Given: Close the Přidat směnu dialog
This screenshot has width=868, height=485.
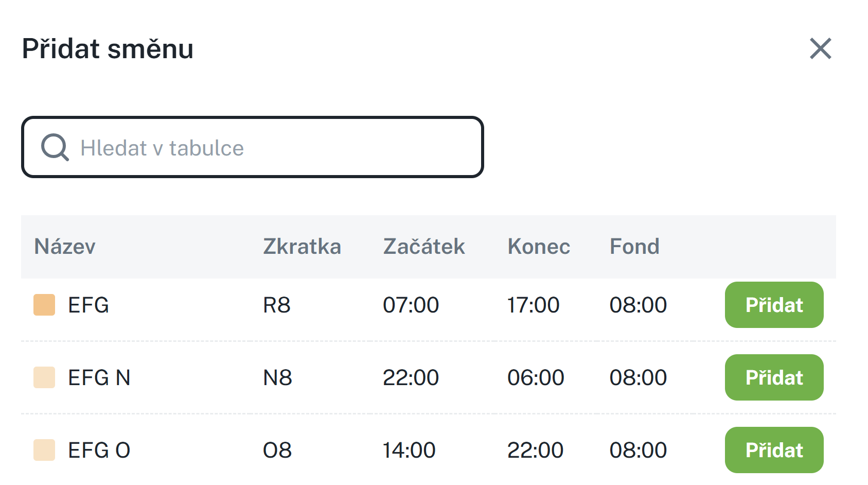Looking at the screenshot, I should click(x=820, y=49).
